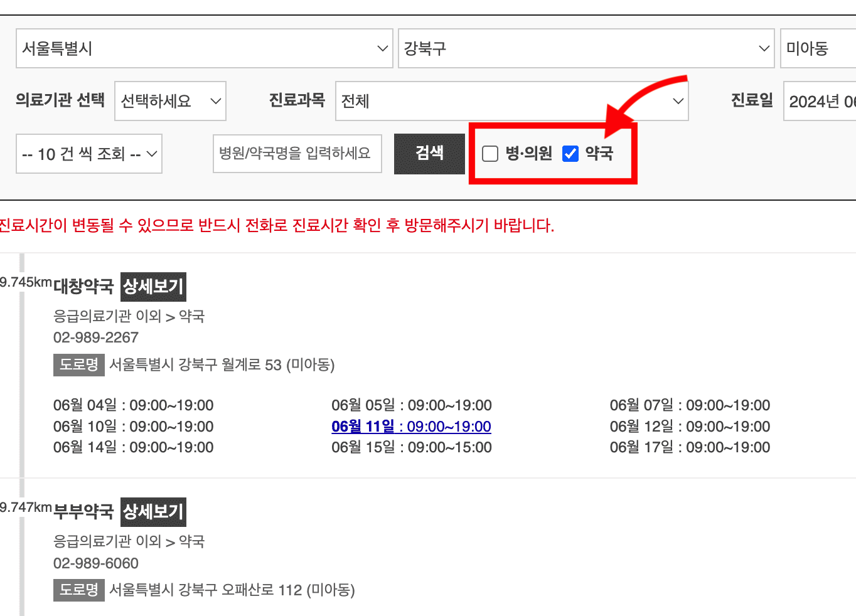Screen dimensions: 856x616
Task: Click the 9.745km distance label
Action: click(x=25, y=282)
